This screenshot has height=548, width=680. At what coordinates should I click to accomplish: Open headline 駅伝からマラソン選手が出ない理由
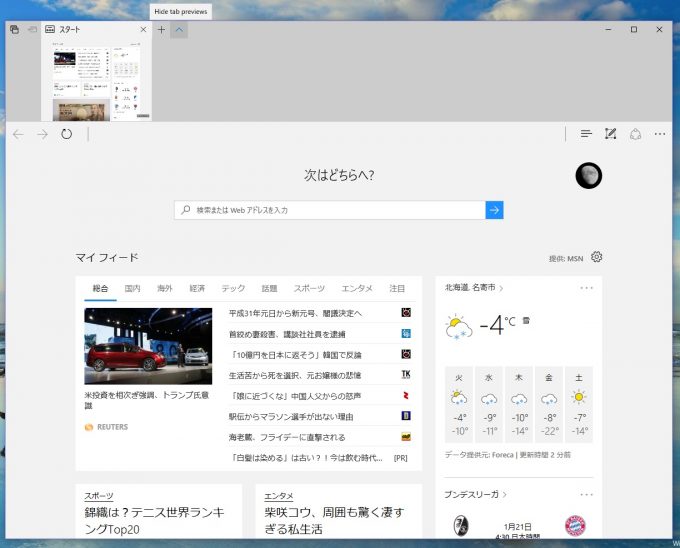point(291,417)
